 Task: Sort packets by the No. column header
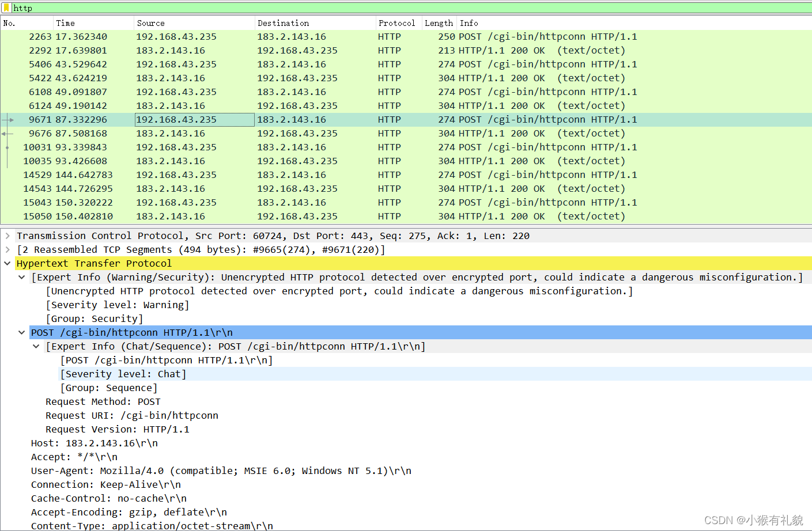[27, 23]
